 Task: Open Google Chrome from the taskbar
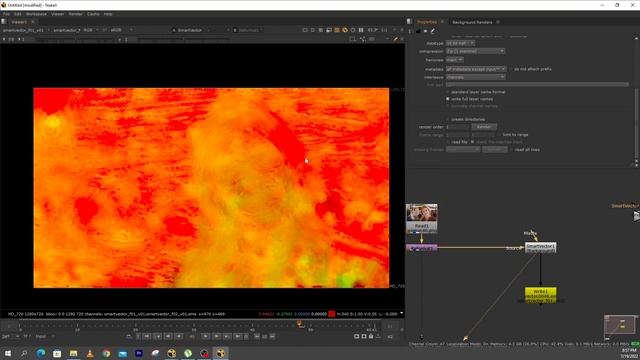tap(106, 353)
